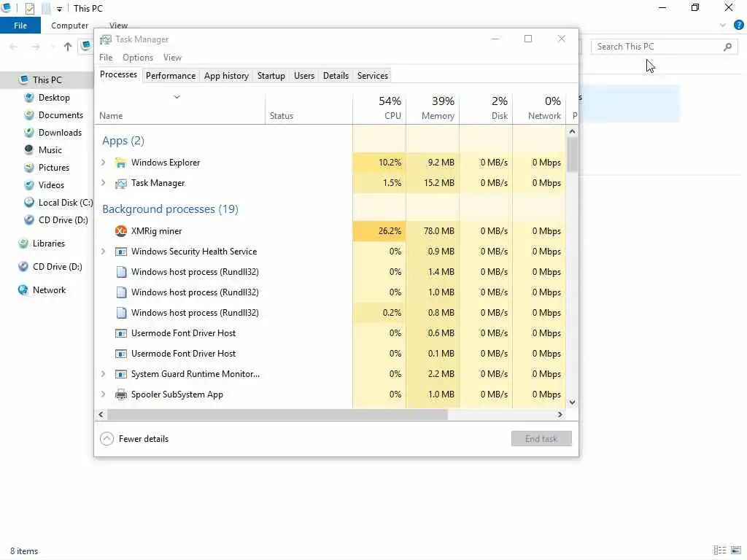The width and height of the screenshot is (747, 560).
Task: Expand the Explorer ribbon chevron
Action: 723,26
